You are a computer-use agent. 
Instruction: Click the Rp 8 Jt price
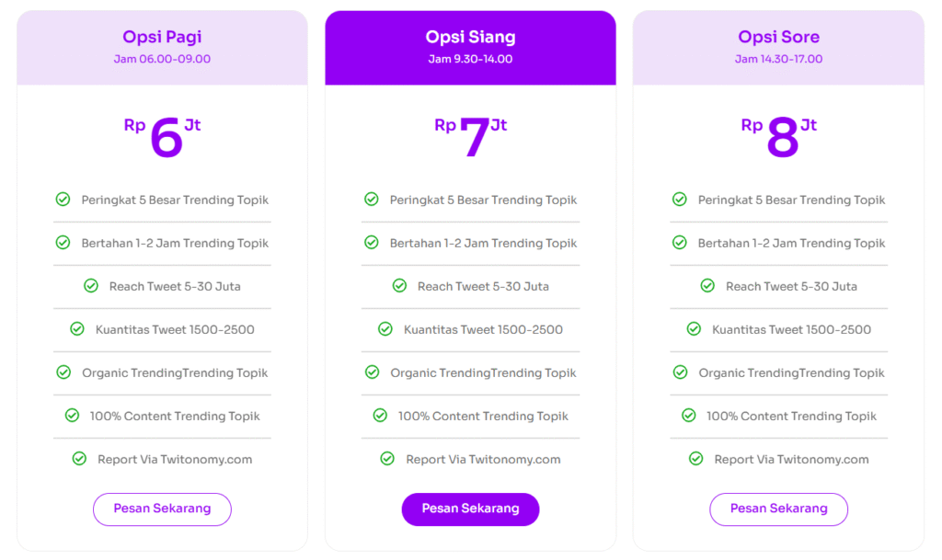coord(778,137)
